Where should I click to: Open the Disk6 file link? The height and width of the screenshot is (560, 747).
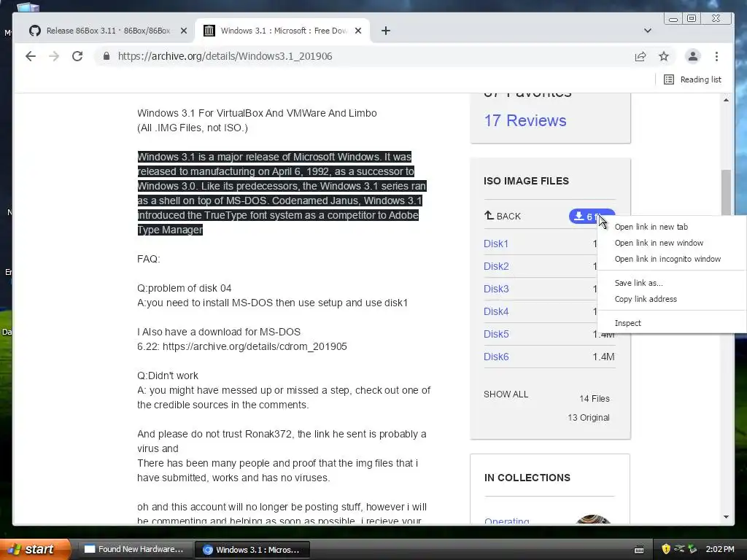click(496, 357)
